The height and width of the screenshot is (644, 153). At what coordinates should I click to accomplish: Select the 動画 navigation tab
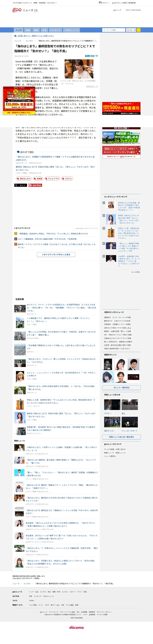(36, 30)
